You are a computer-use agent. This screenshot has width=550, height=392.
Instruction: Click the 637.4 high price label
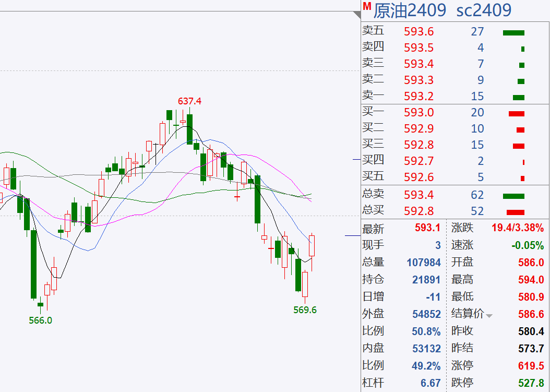[189, 101]
